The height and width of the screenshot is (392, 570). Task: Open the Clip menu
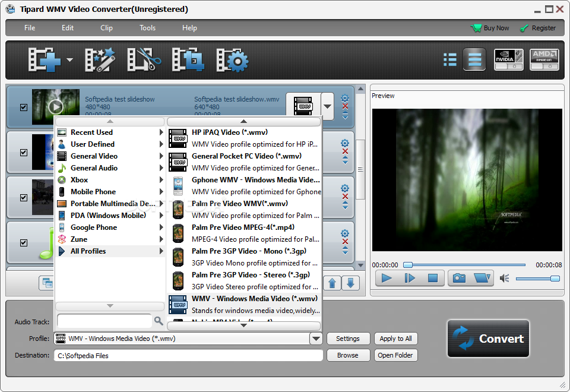tap(106, 28)
